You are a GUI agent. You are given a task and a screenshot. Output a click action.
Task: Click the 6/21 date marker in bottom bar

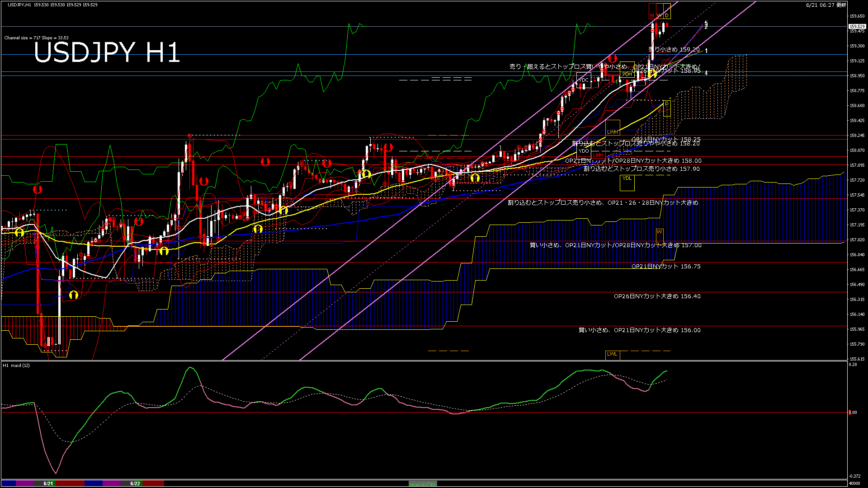pos(48,483)
